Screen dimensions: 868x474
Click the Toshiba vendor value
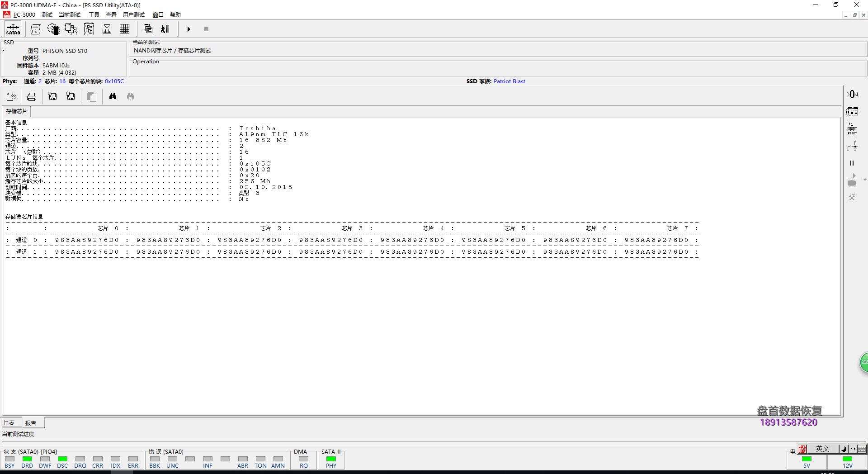[258, 128]
